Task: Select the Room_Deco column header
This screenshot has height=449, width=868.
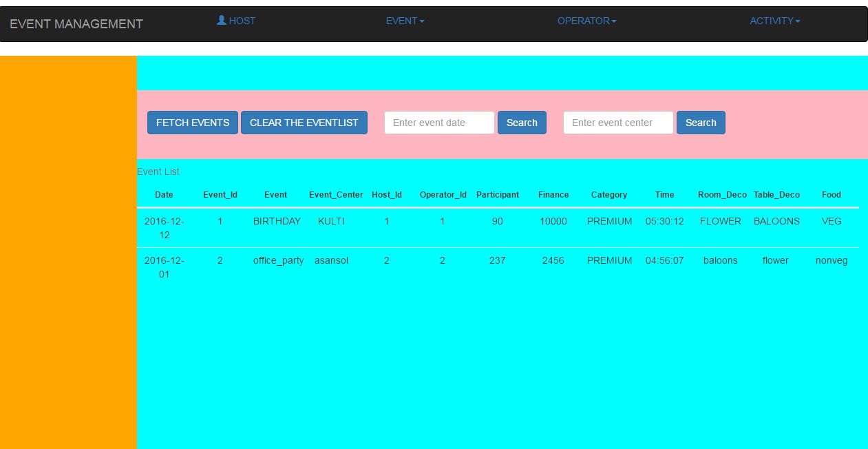Action: click(x=722, y=195)
